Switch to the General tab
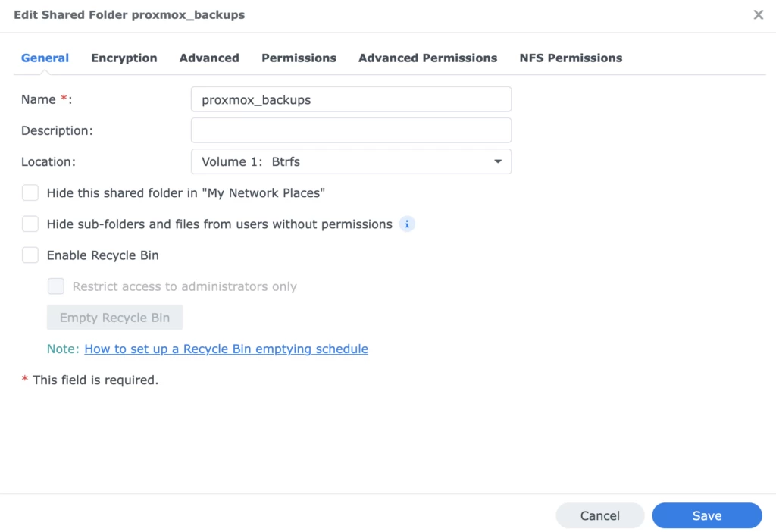This screenshot has height=532, width=776. 45,58
